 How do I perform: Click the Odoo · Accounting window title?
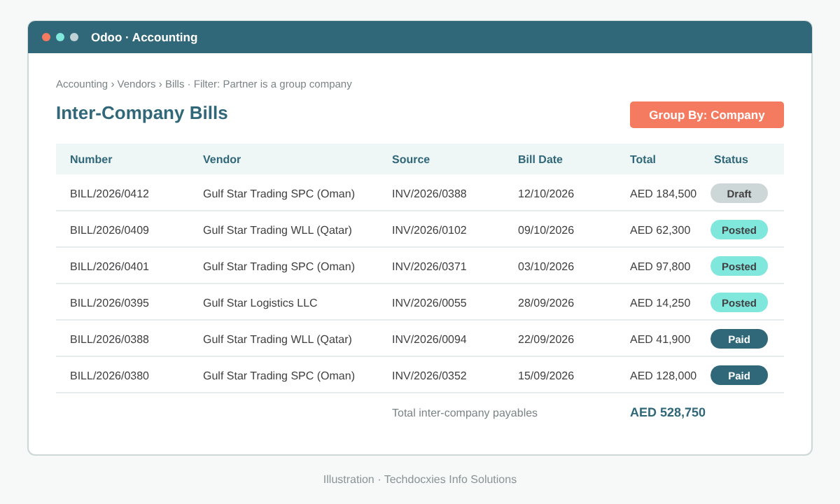click(144, 37)
